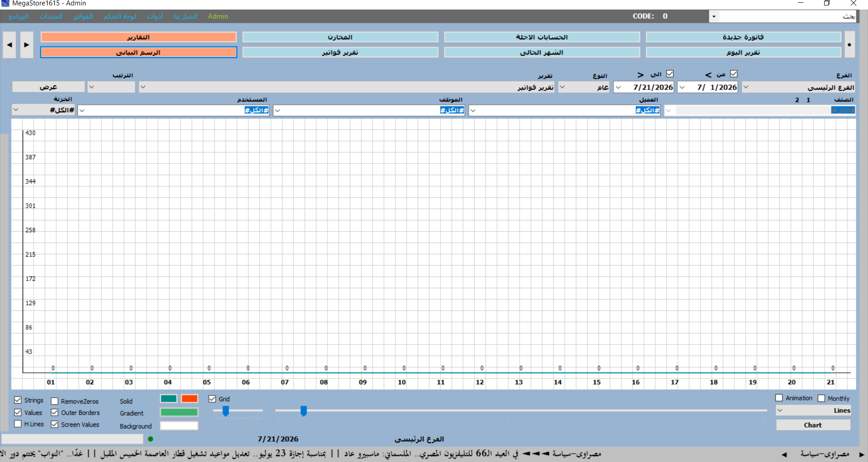Click the short slider thumb next to Grid
Viewport: 868px width, 462px height.
pyautogui.click(x=226, y=411)
